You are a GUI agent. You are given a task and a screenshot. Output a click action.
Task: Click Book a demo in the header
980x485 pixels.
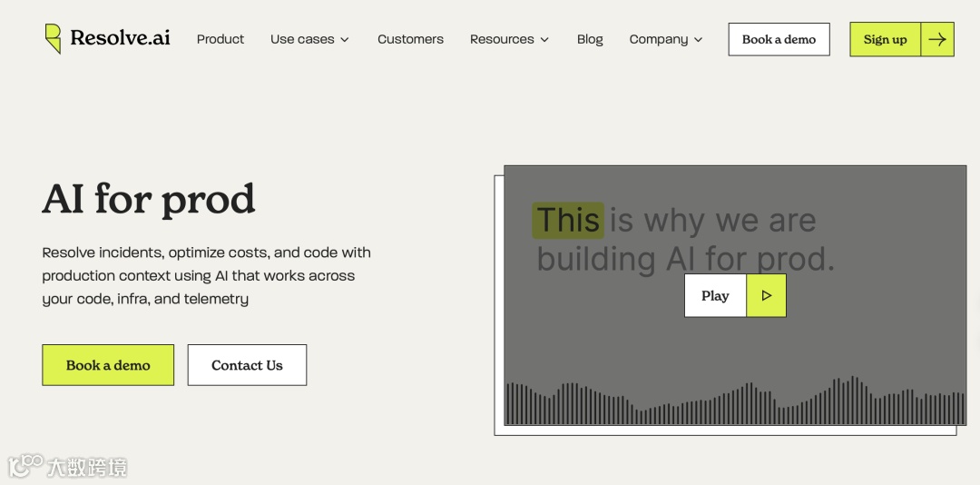coord(779,39)
